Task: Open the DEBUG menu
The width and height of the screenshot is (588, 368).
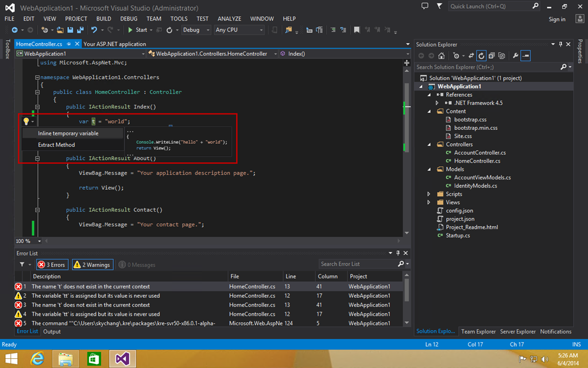Action: 129,19
